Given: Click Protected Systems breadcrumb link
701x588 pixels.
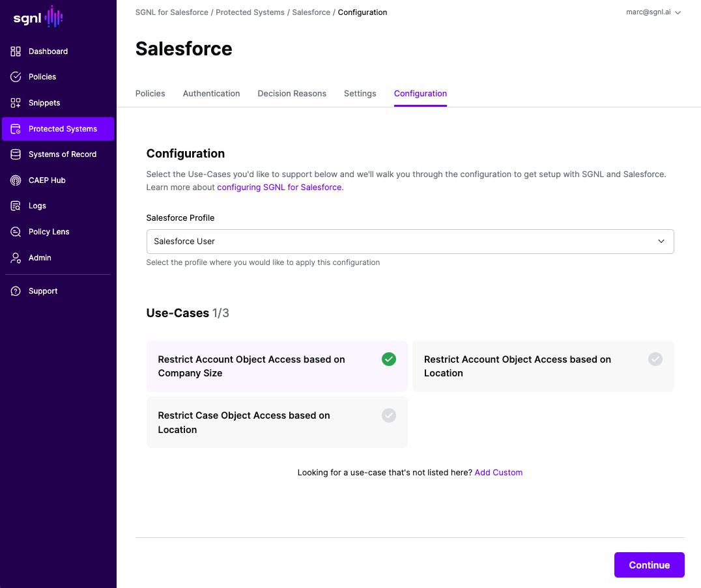Looking at the screenshot, I should pyautogui.click(x=250, y=12).
